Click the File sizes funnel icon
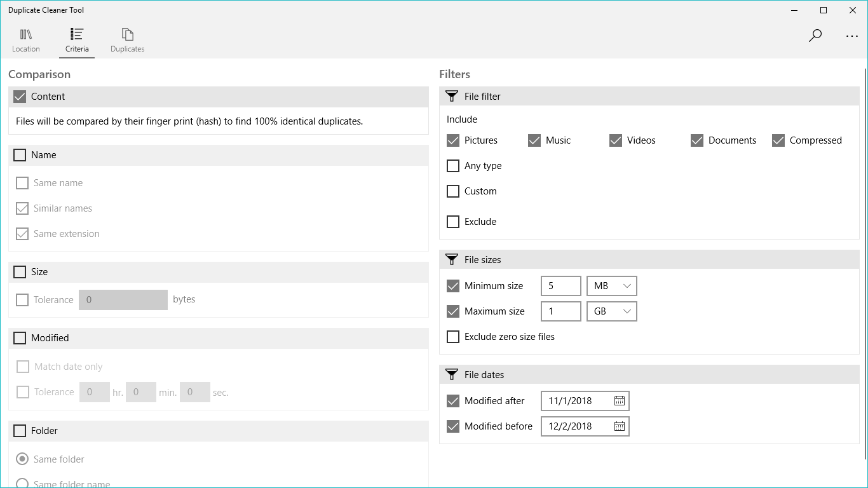The image size is (868, 488). click(452, 260)
